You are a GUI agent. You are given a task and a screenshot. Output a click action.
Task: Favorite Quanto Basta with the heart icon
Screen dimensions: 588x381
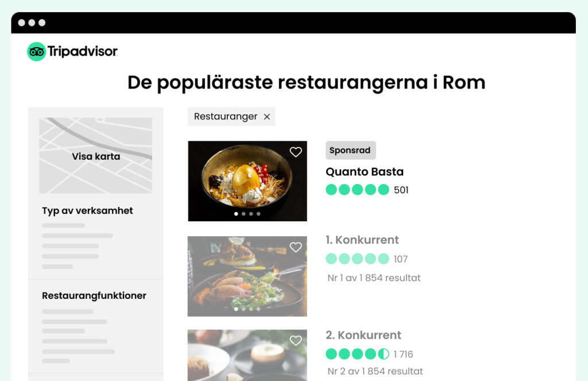(x=296, y=152)
